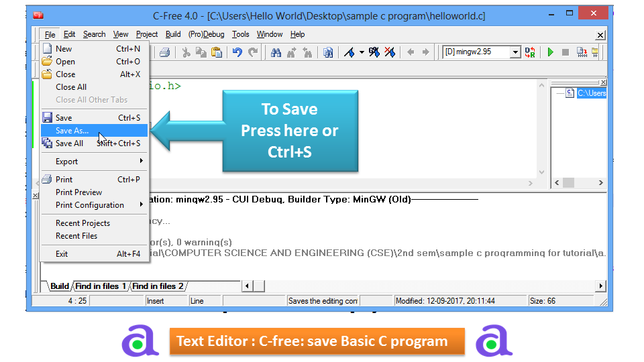Click the editor vertical scrollbar up arrow

point(541,85)
